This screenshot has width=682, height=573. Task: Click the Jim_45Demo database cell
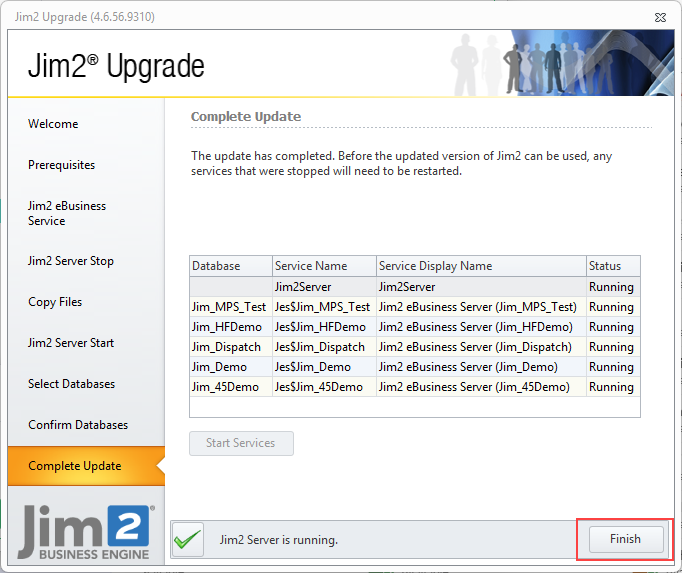231,387
